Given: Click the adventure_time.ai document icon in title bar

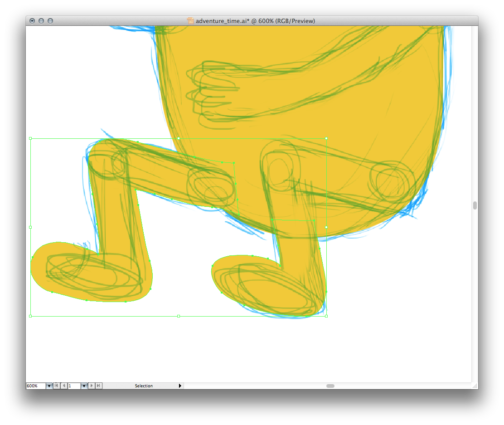Looking at the screenshot, I should coord(191,21).
